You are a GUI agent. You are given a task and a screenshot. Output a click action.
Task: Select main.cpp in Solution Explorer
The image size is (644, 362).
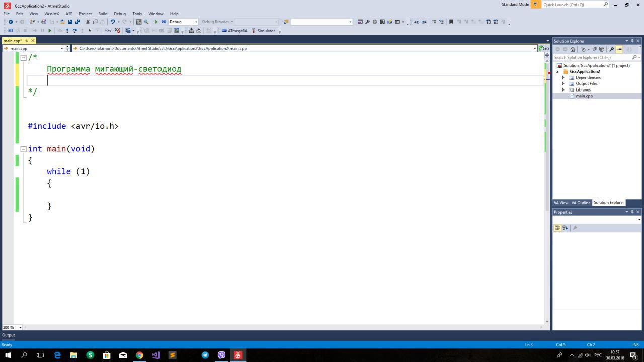584,96
